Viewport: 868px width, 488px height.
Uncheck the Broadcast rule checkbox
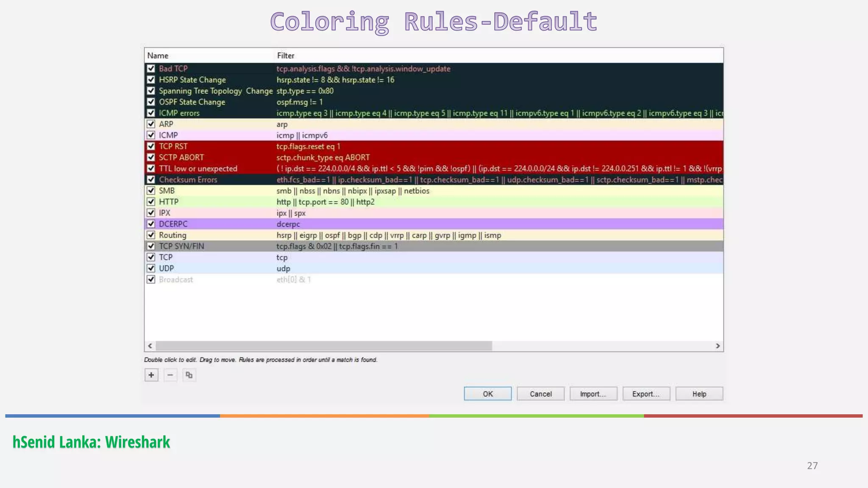click(151, 280)
